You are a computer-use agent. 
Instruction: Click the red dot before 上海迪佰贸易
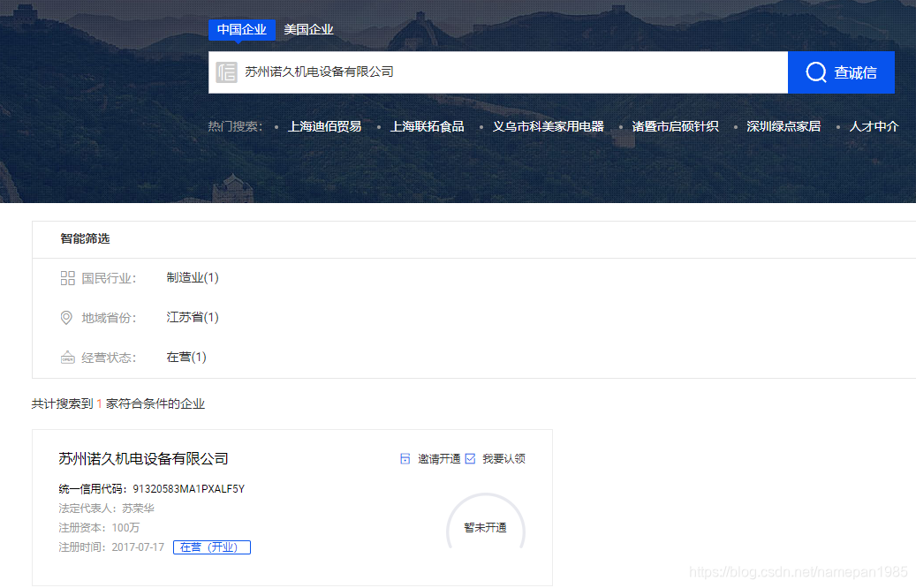(x=276, y=126)
